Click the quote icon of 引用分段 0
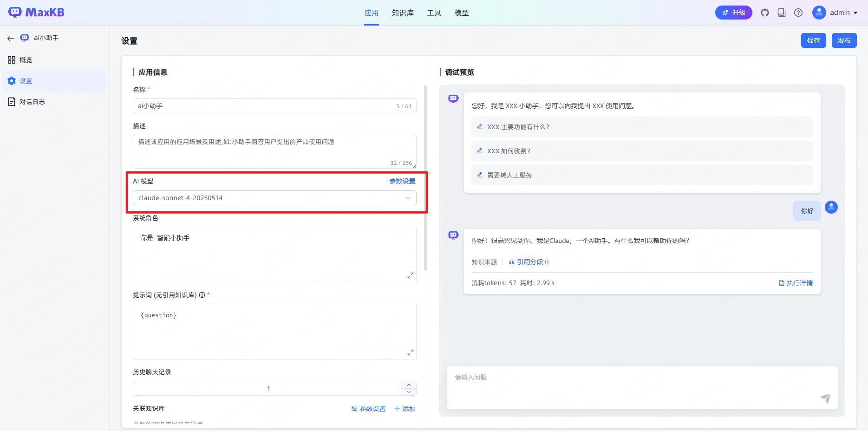The width and height of the screenshot is (868, 431). pyautogui.click(x=512, y=262)
